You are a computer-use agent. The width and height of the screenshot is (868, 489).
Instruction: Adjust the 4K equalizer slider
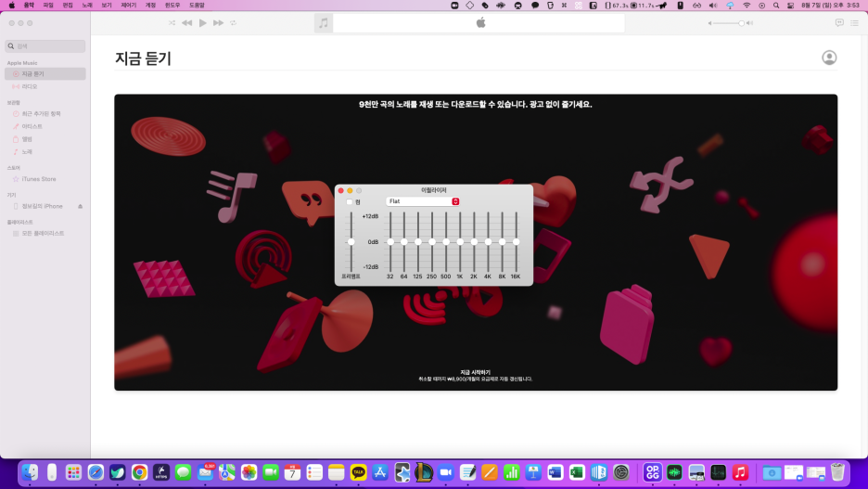pyautogui.click(x=488, y=242)
